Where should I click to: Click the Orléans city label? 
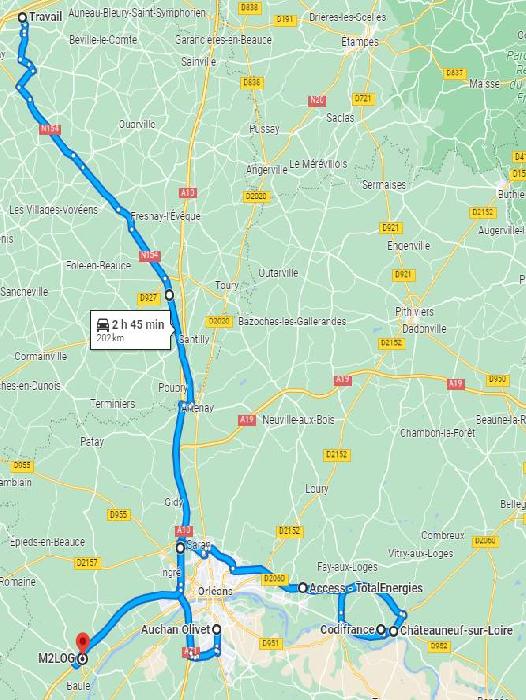pyautogui.click(x=215, y=591)
